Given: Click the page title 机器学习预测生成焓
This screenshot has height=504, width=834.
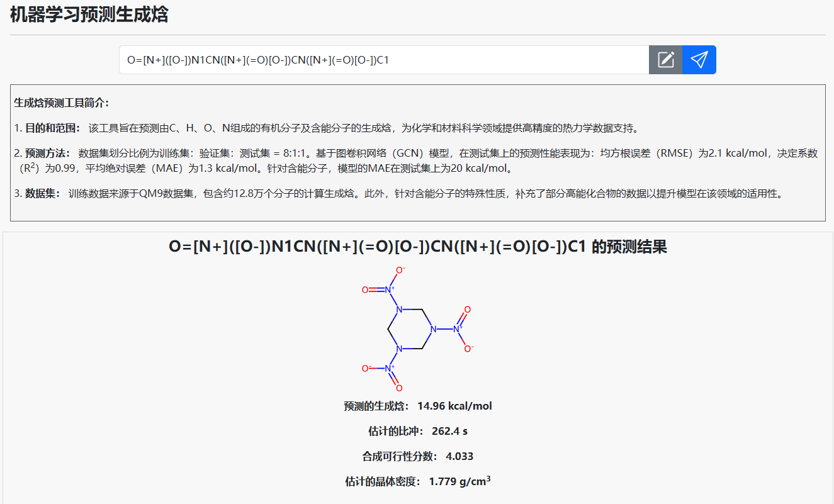Looking at the screenshot, I should point(89,14).
